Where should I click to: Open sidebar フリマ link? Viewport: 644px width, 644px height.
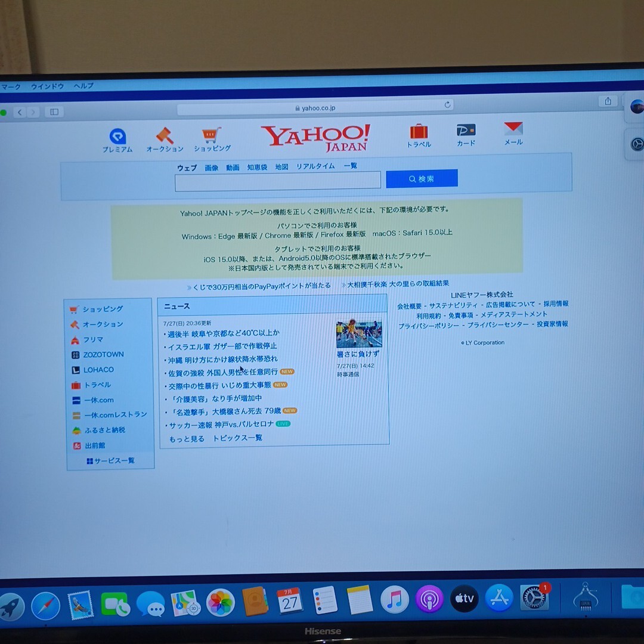tap(93, 340)
